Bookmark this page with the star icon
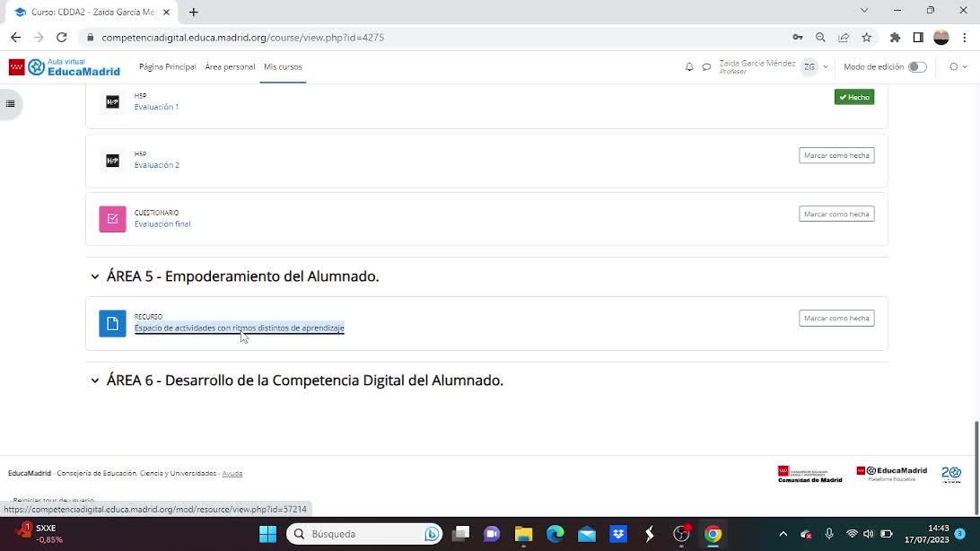Image resolution: width=980 pixels, height=551 pixels. click(x=866, y=38)
